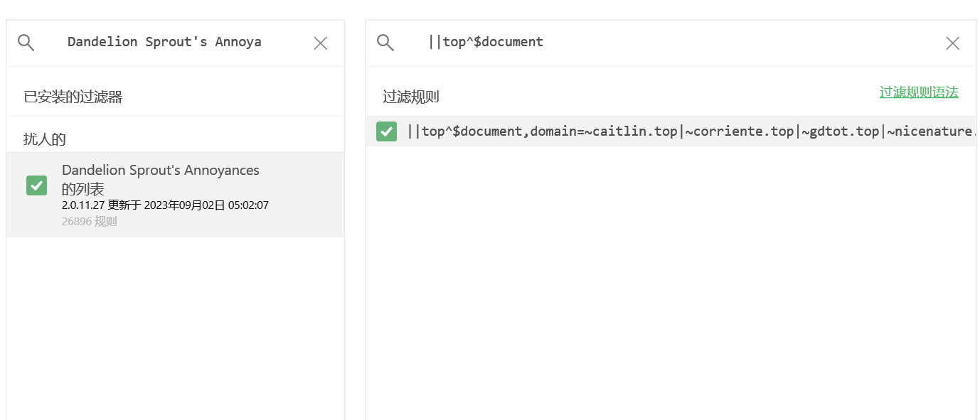Open the 过滤规则语法 link
Image resolution: width=980 pixels, height=420 pixels.
pos(919,92)
